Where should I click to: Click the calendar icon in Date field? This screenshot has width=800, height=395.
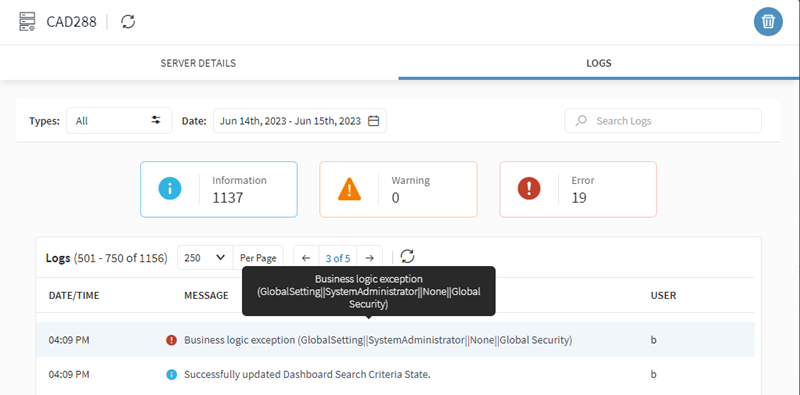373,121
